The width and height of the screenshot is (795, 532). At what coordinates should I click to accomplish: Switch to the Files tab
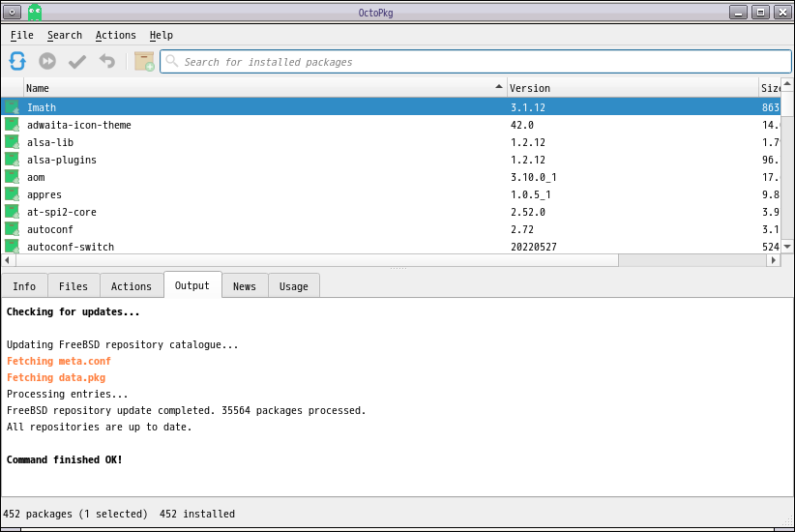[x=74, y=286]
